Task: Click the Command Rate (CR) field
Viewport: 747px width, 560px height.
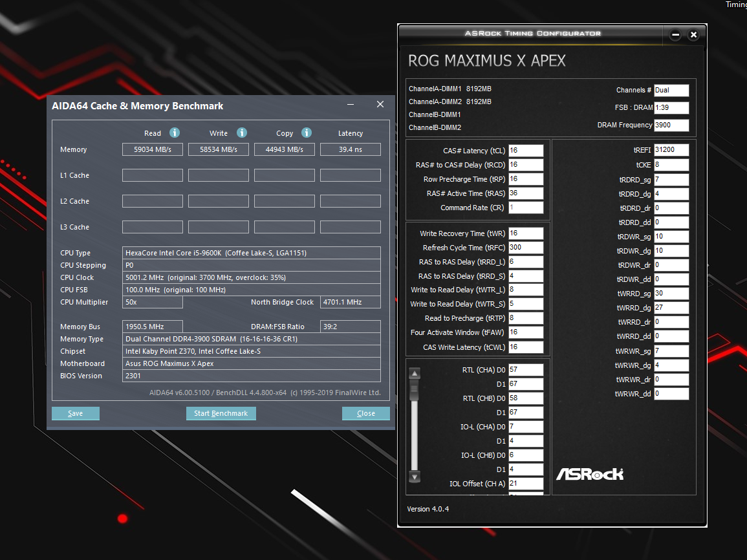Action: [526, 208]
